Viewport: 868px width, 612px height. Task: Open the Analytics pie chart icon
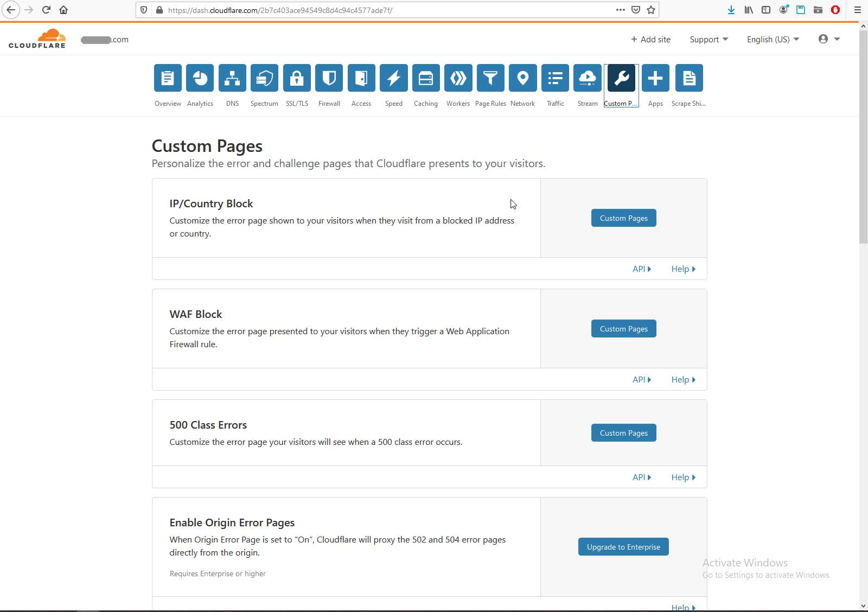(200, 78)
